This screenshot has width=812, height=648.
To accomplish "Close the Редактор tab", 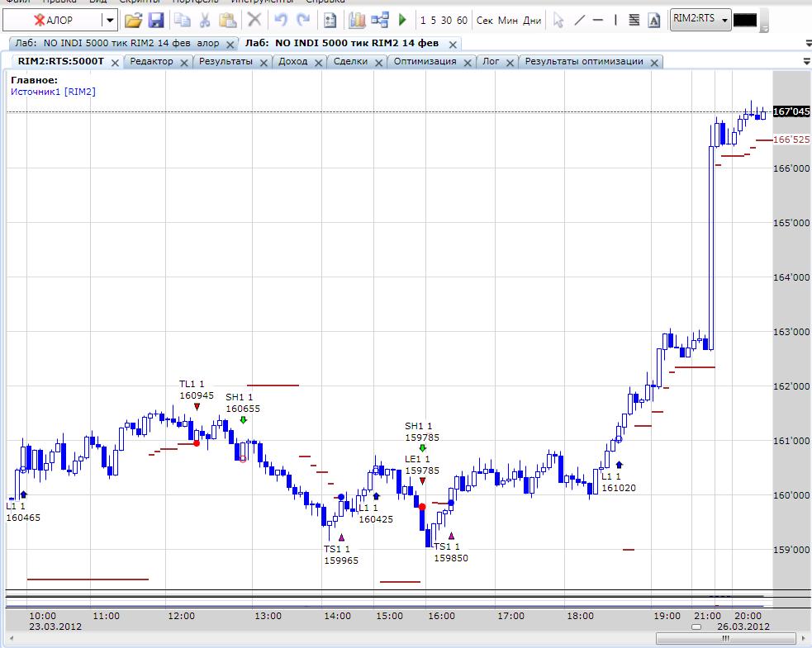I will [184, 63].
